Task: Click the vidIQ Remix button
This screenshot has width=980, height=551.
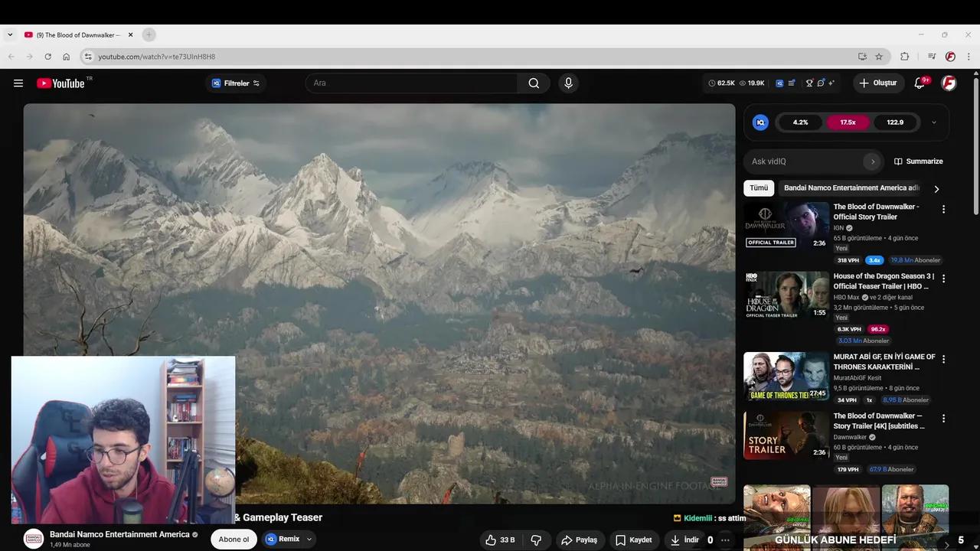Action: 283,540
